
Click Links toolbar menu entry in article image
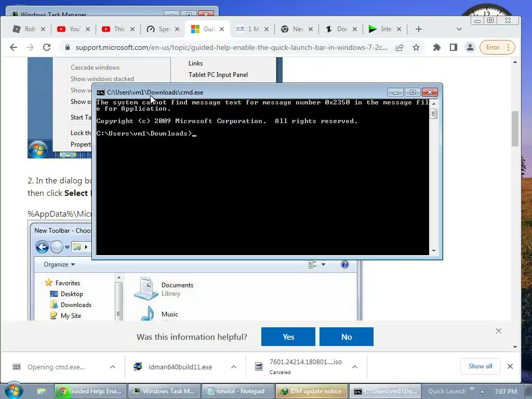pyautogui.click(x=195, y=63)
